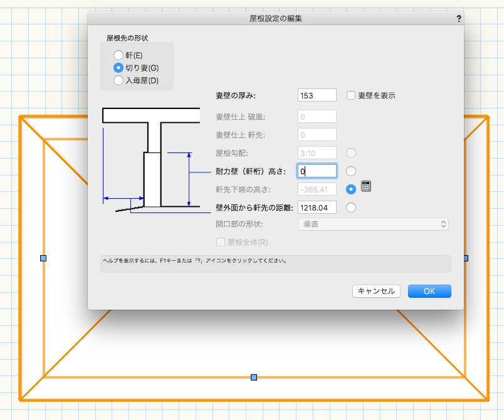Screen dimensions: 504x420
Task: Open the calculator icon beside 軒先下端の高さ
Action: pos(366,186)
